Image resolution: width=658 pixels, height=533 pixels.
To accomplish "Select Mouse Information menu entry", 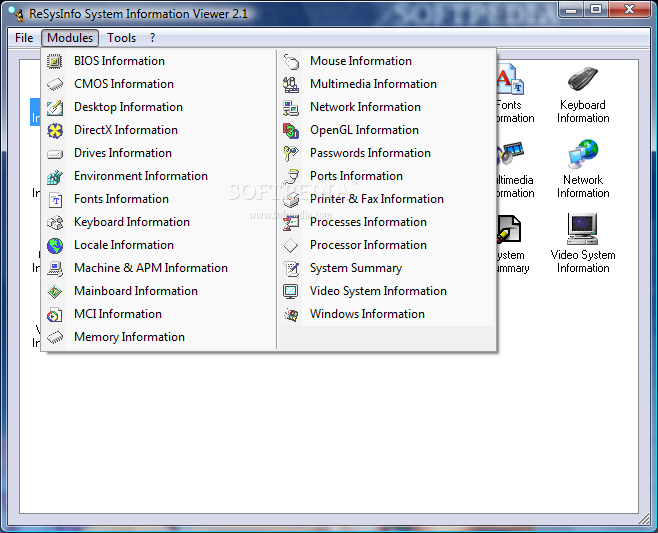I will pos(386,61).
